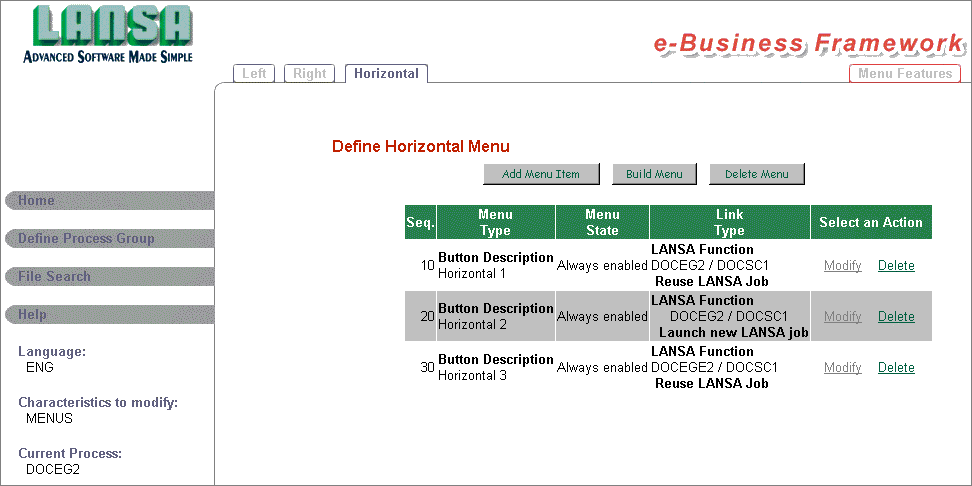
Task: Switch to the Right menu tab
Action: [x=309, y=73]
